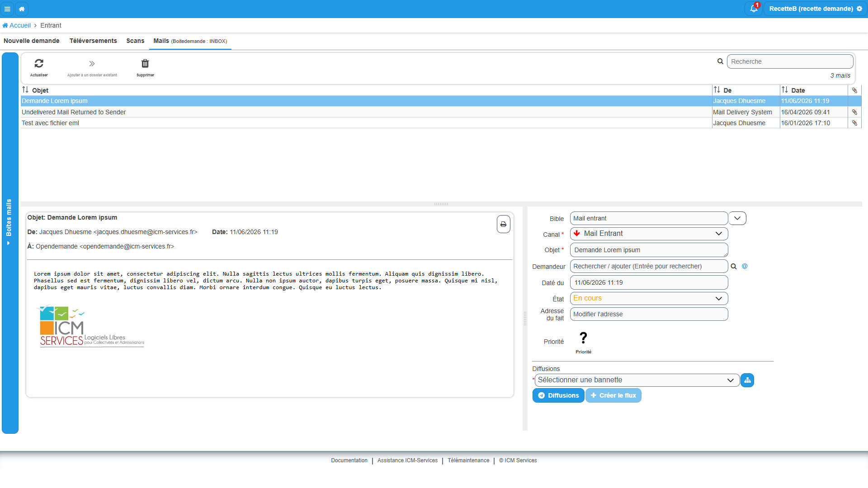Click the search magnifier next to Recherche
The height and width of the screenshot is (488, 868).
720,61
